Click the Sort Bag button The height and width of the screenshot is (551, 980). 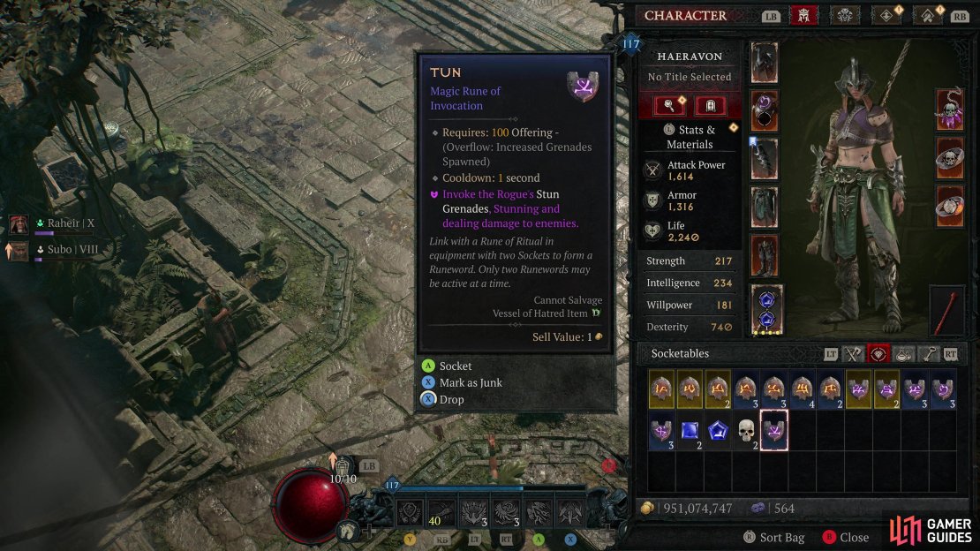pos(773,537)
